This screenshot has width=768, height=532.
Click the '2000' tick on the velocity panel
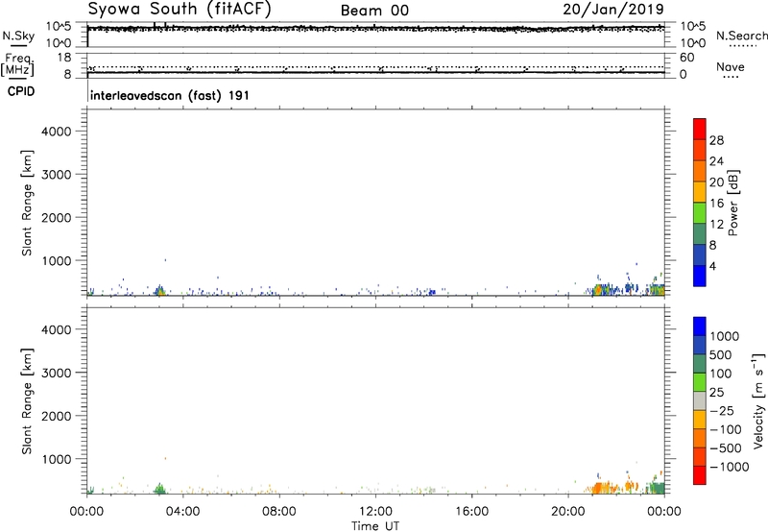57,416
